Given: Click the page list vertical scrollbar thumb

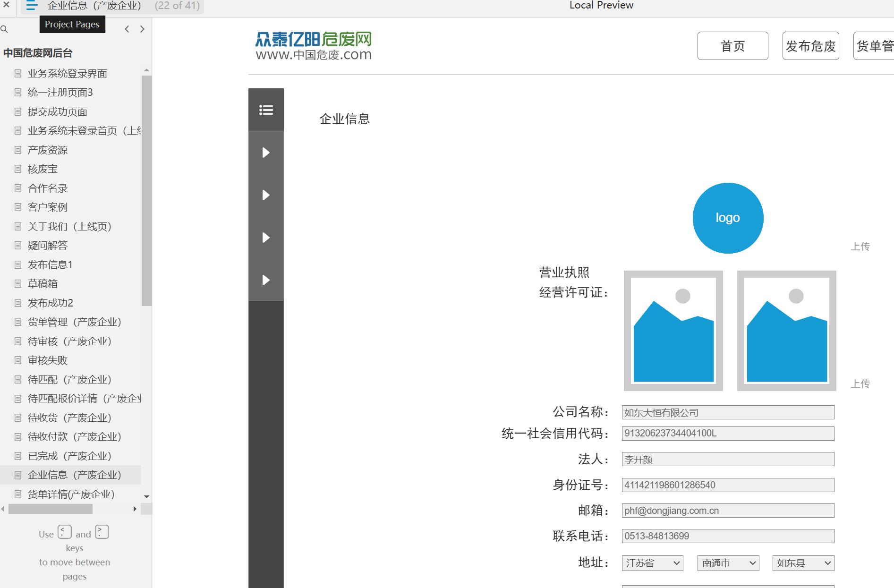Looking at the screenshot, I should coord(146,190).
